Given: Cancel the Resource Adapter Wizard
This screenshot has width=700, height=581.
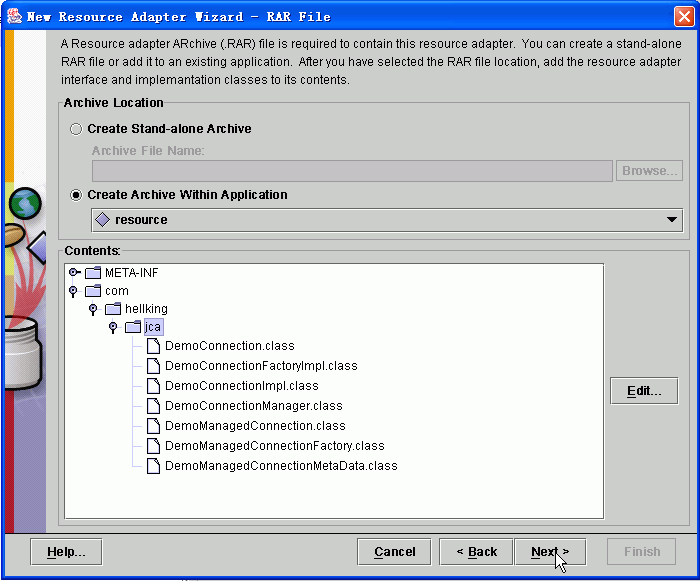Looking at the screenshot, I should pos(394,552).
